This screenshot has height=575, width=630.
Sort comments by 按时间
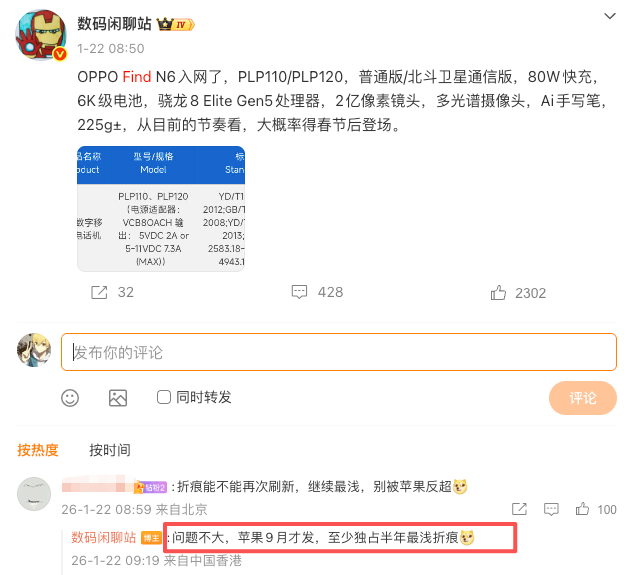tap(110, 450)
